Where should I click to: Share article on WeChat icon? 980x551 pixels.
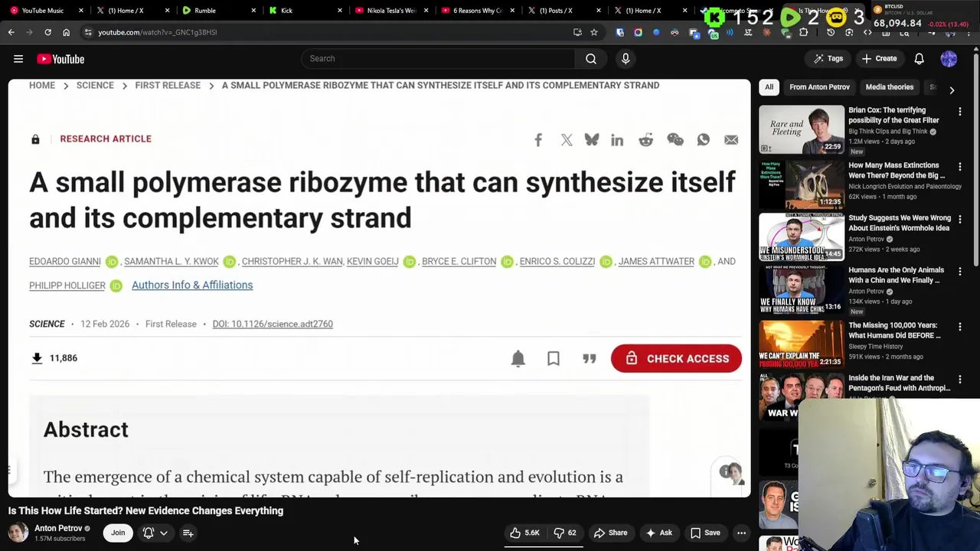675,139
